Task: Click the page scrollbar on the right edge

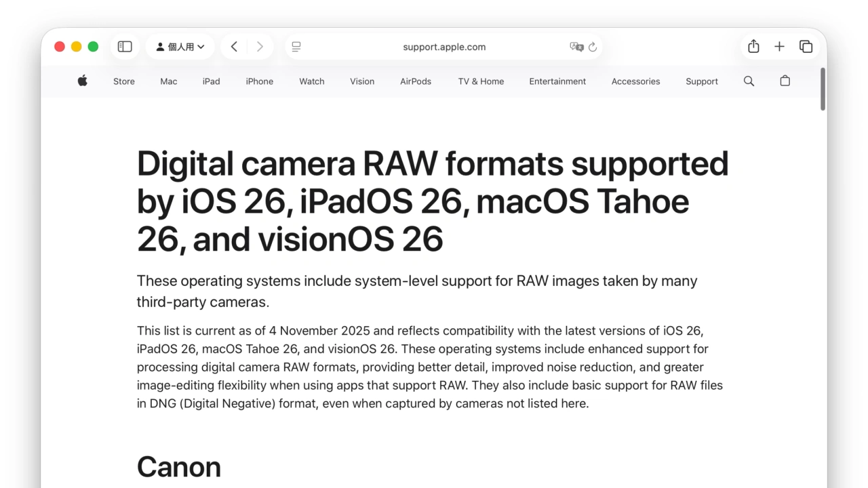Action: point(821,90)
